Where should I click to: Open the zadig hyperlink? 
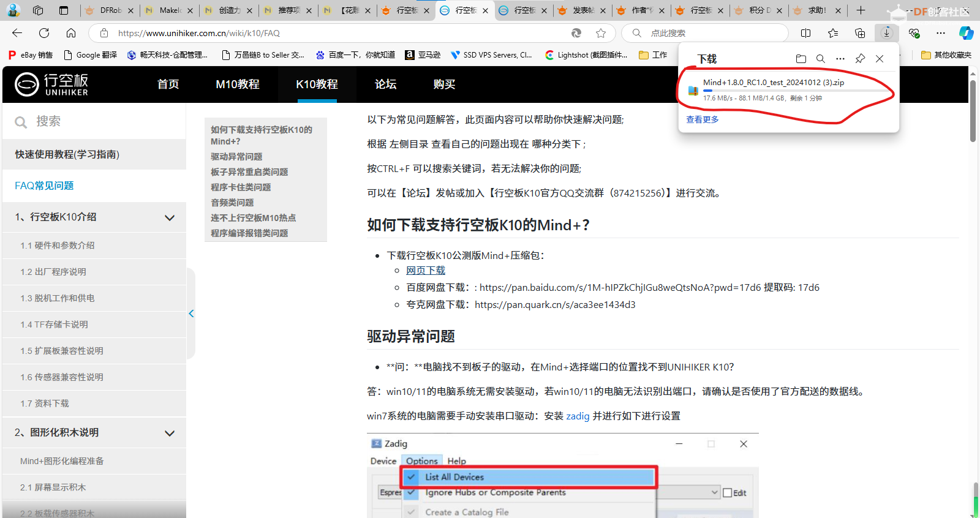578,416
